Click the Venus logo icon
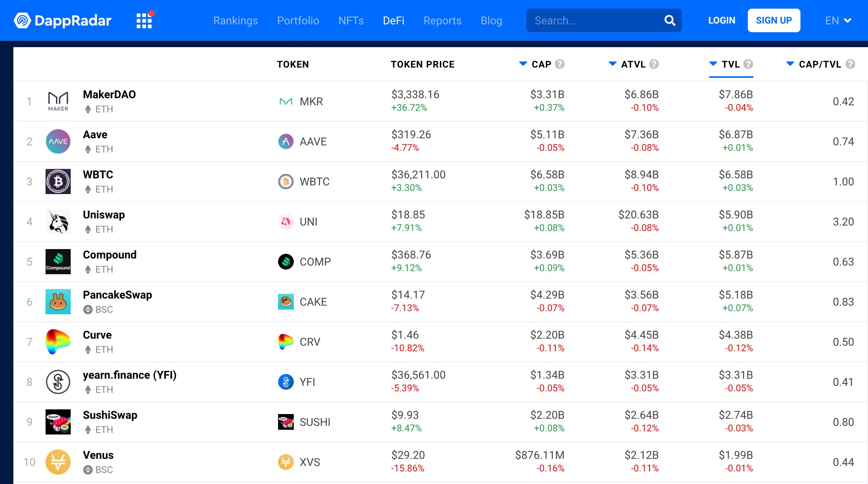 coord(58,462)
